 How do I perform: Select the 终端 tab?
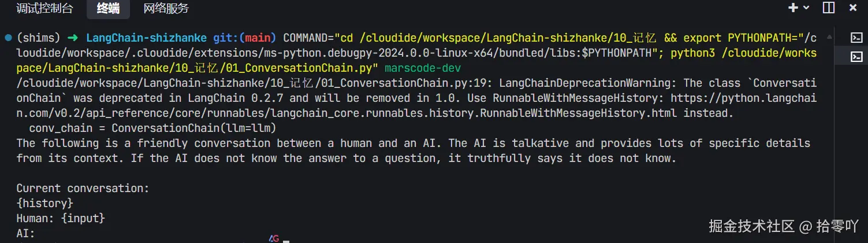(x=109, y=9)
